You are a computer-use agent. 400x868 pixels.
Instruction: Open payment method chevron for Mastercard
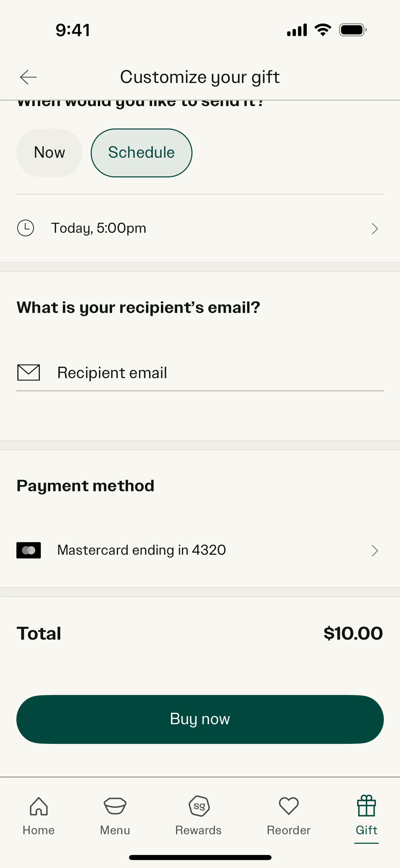[374, 551]
